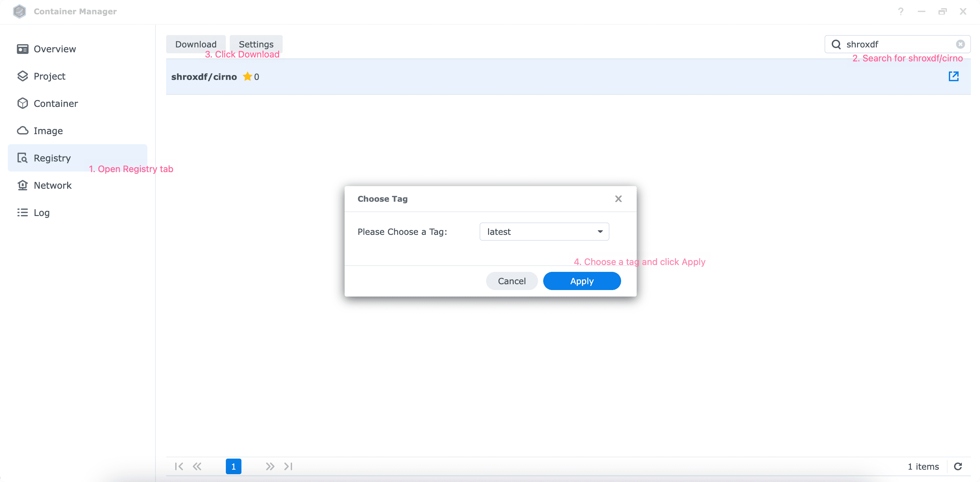Open the help question mark icon

[x=900, y=11]
